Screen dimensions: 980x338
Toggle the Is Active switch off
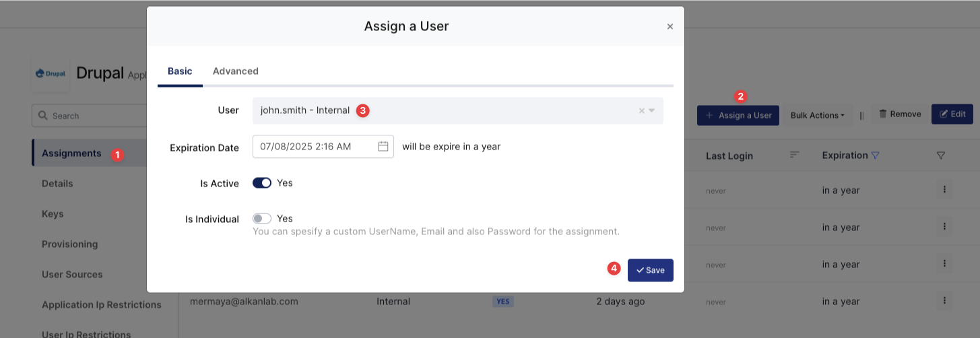[262, 182]
